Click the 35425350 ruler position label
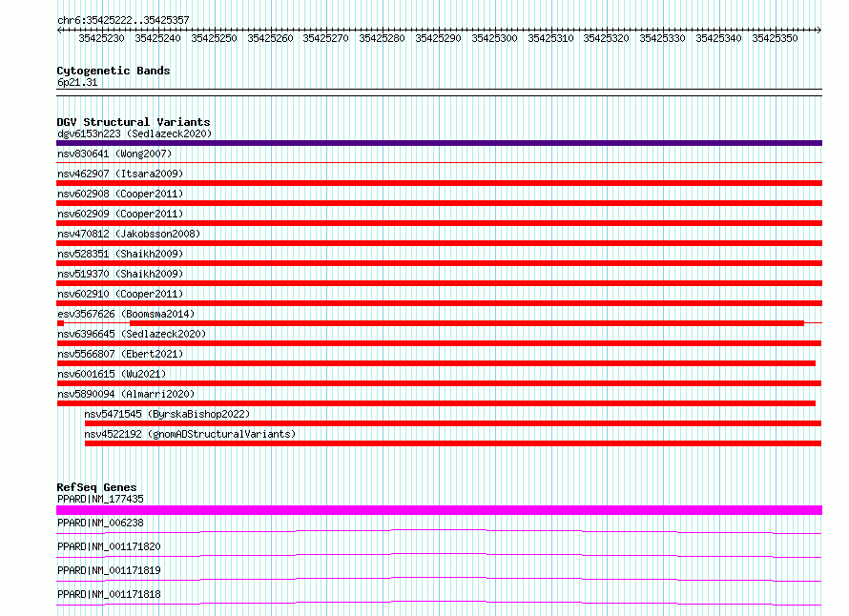The height and width of the screenshot is (616, 849). click(775, 38)
